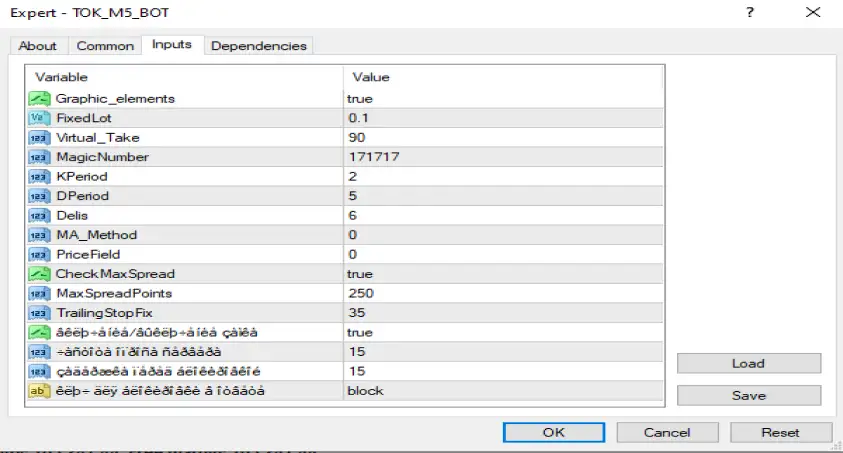This screenshot has height=453, width=843.
Task: Select the Graphic_elements true value cell
Action: (500, 98)
